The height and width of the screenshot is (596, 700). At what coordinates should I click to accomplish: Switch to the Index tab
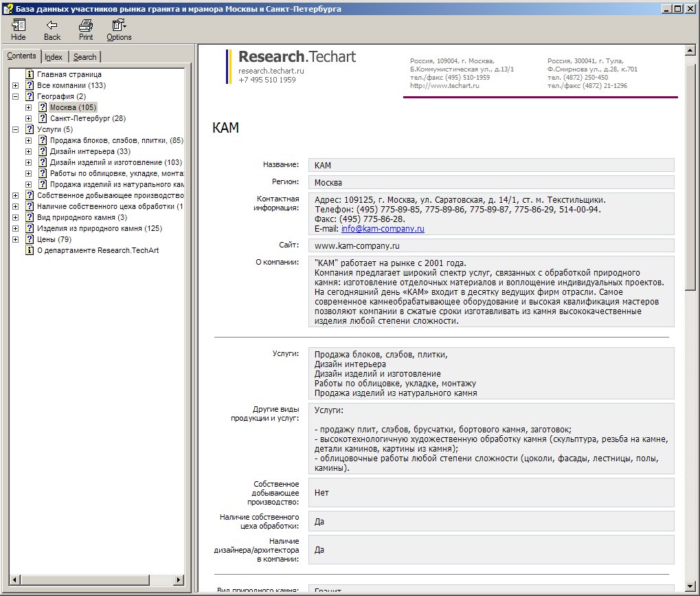[54, 57]
